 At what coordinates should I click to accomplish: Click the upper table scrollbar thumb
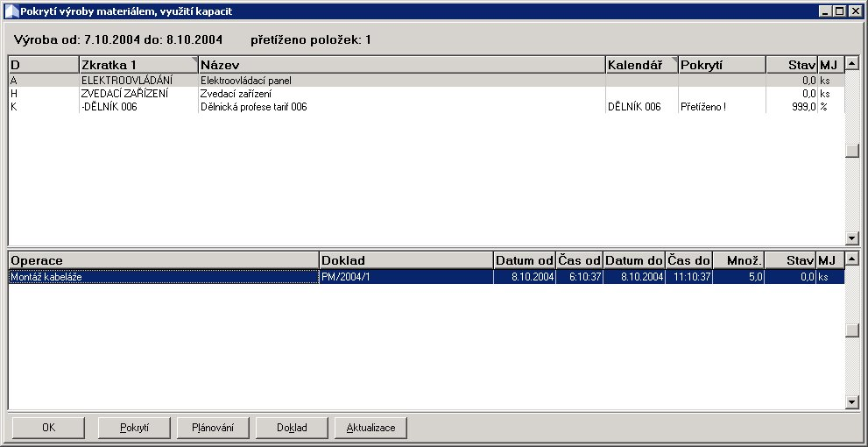pos(852,152)
